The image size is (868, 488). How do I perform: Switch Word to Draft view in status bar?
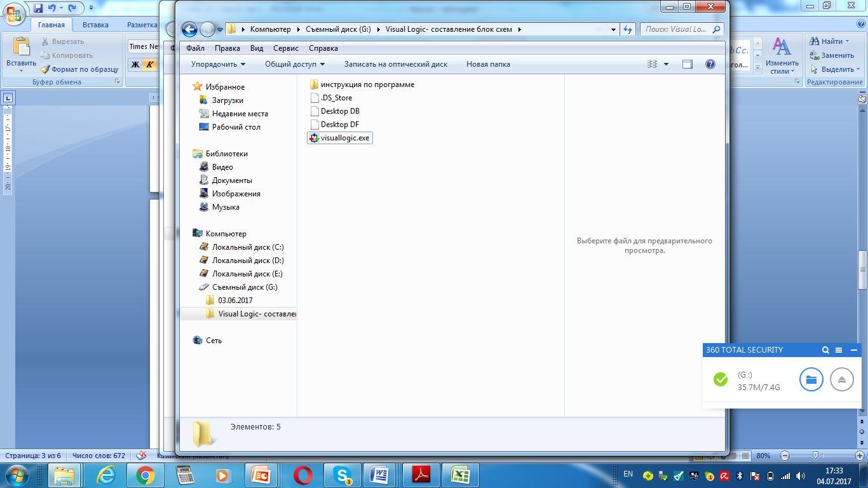pyautogui.click(x=745, y=456)
